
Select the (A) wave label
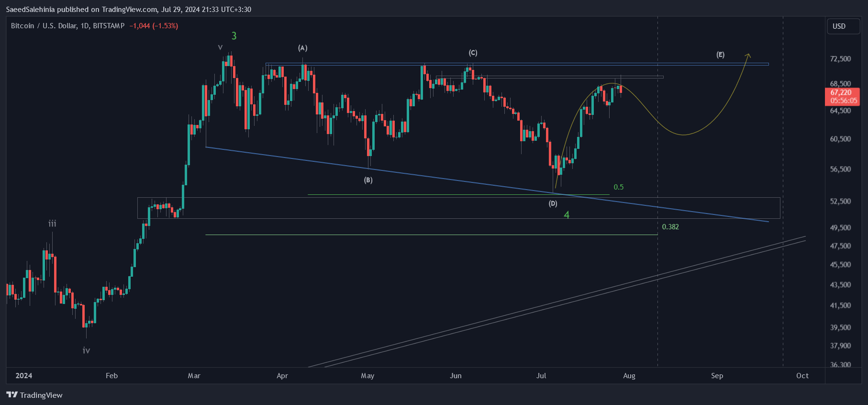pos(302,48)
